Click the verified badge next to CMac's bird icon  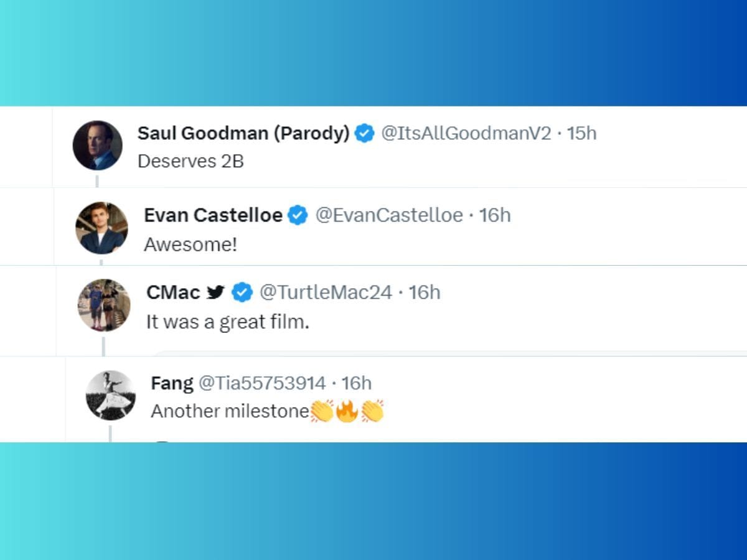[242, 292]
